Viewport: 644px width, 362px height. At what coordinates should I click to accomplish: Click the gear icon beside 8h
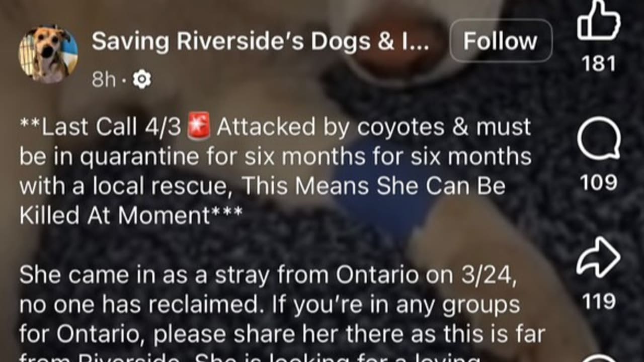point(142,79)
